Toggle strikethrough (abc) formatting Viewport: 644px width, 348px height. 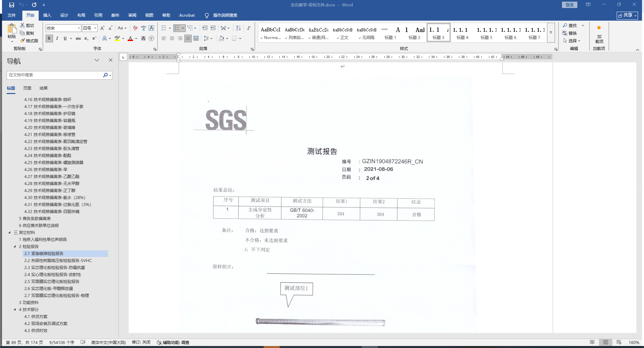[78, 38]
